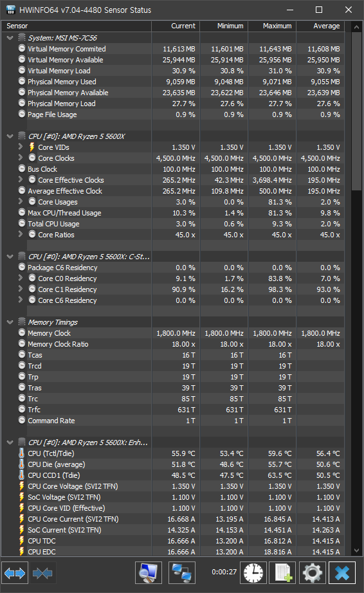The image size is (364, 593).
Task: Select the SoC Current (SVI2 TFN) row
Action: 173,530
